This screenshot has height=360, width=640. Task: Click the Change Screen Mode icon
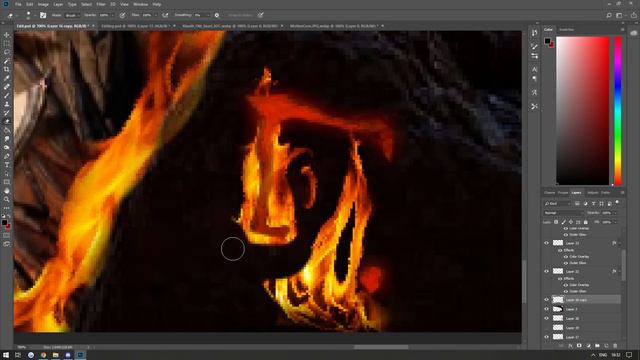[7, 244]
